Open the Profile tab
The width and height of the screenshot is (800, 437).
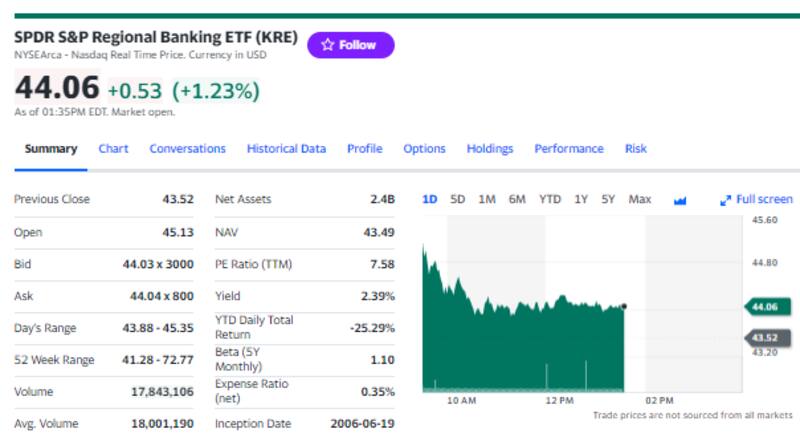pos(364,149)
